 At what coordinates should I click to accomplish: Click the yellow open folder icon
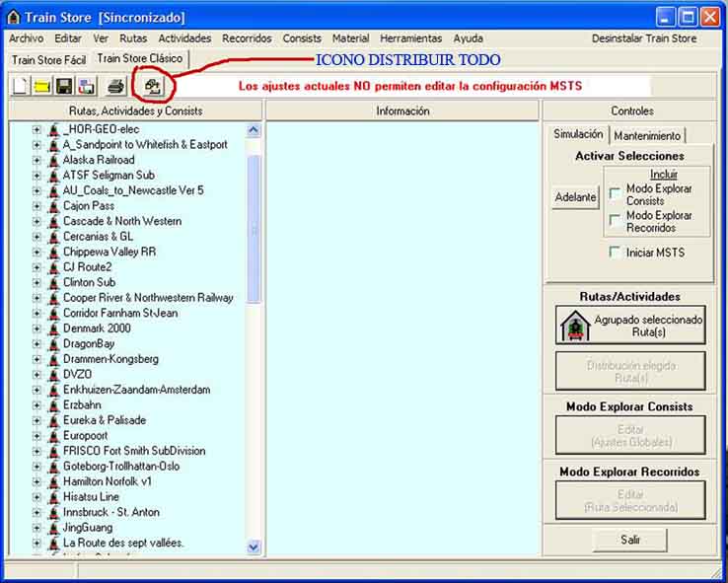41,87
